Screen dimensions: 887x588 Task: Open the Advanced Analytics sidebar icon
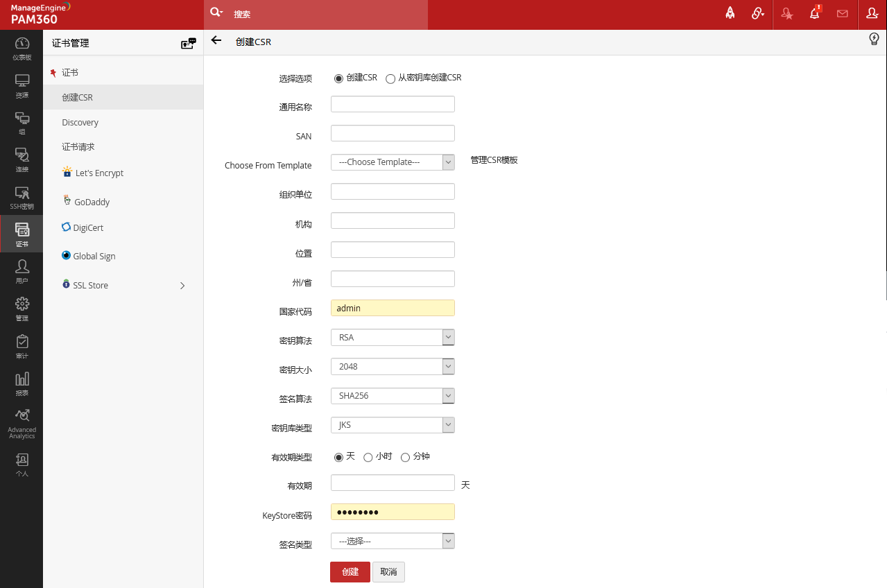tap(21, 423)
